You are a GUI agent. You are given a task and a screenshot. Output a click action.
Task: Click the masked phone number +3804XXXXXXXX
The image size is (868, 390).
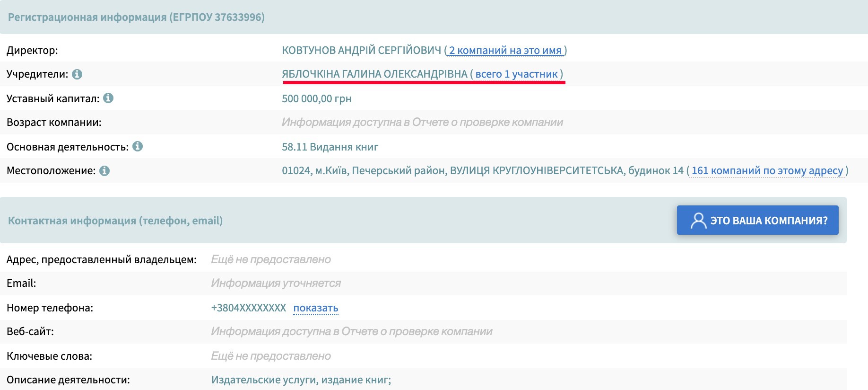click(x=248, y=308)
